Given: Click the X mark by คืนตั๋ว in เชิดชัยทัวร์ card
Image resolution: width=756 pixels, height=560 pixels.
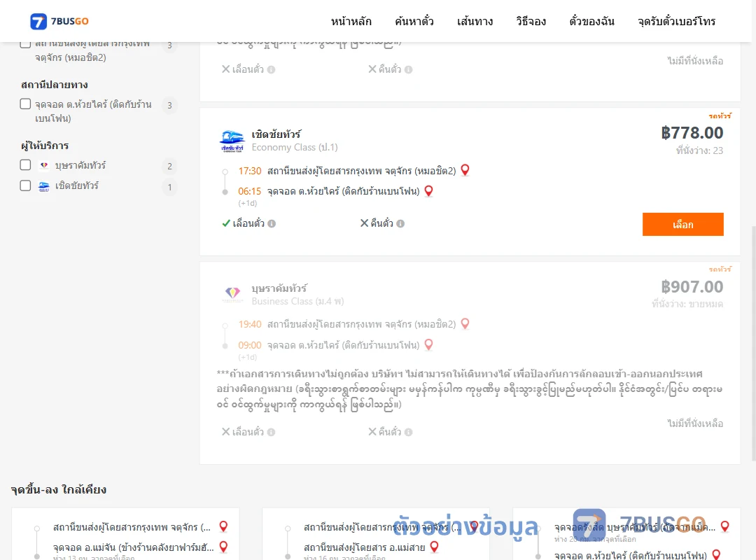Looking at the screenshot, I should click(x=365, y=223).
